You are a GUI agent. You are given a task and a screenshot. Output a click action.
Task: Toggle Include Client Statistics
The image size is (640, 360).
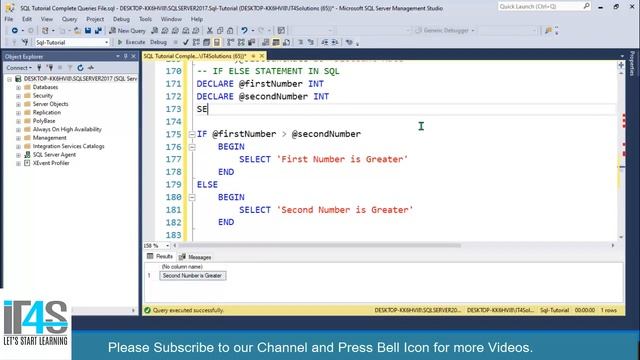[251, 42]
